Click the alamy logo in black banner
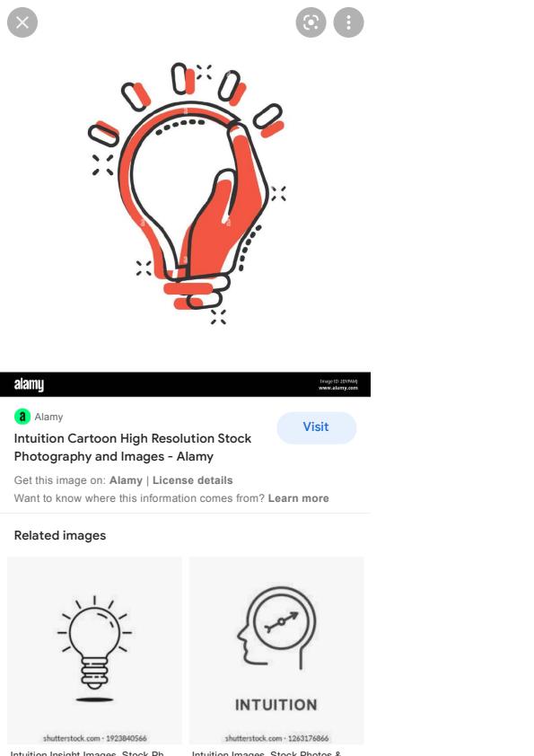Viewport: 534px width, 756px height. (29, 384)
